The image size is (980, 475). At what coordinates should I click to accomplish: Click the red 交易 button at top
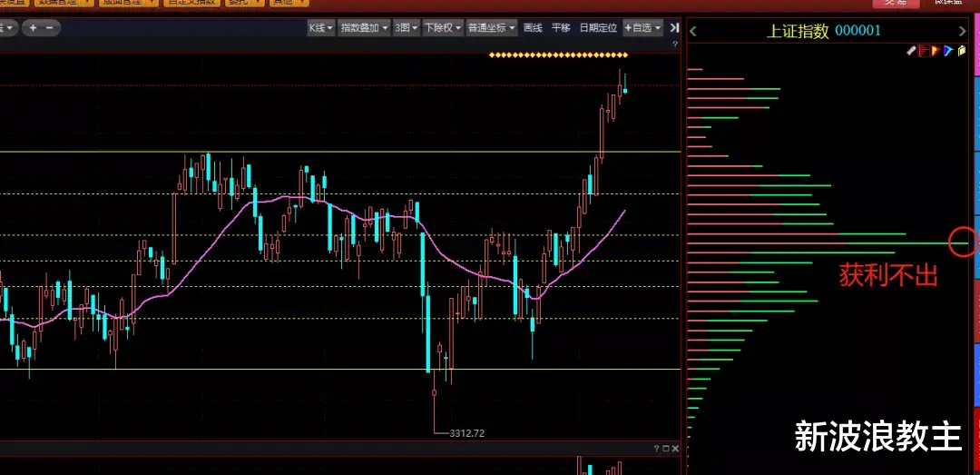click(895, 3)
